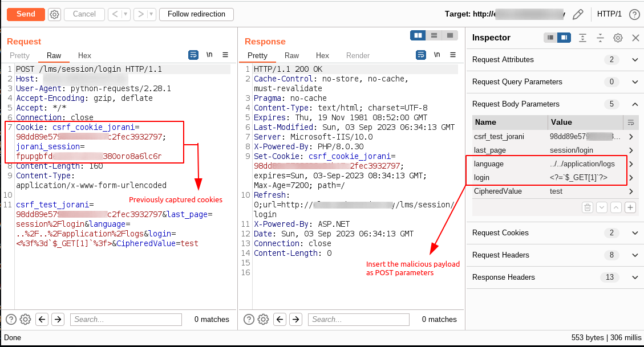Viewport: 644px width, 347px height.
Task: Select the request Hex tab
Action: pos(84,55)
